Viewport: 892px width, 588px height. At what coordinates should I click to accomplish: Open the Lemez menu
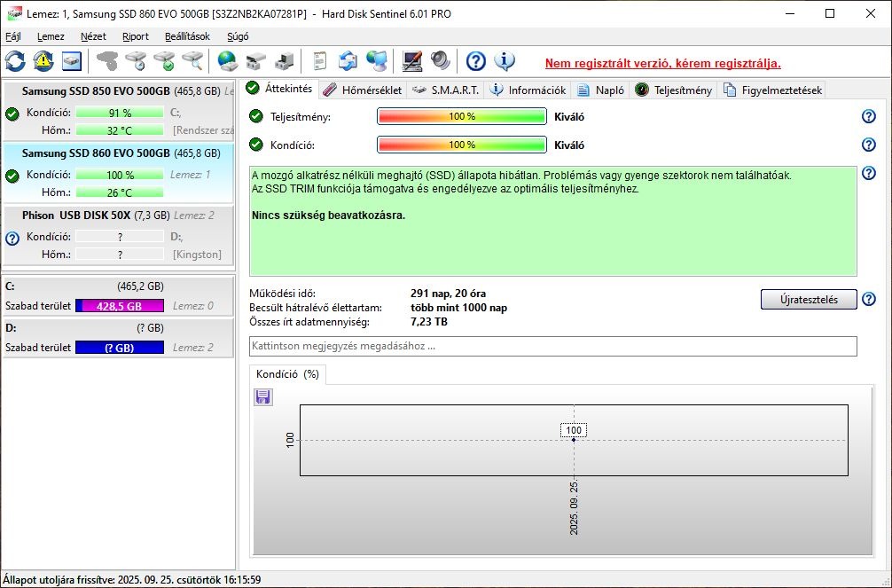point(51,36)
